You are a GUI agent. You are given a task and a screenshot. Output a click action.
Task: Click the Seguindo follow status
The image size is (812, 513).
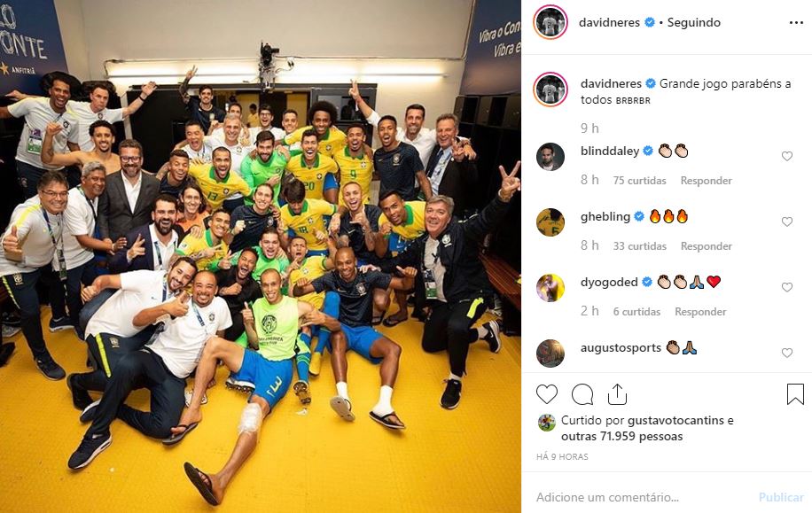point(693,23)
